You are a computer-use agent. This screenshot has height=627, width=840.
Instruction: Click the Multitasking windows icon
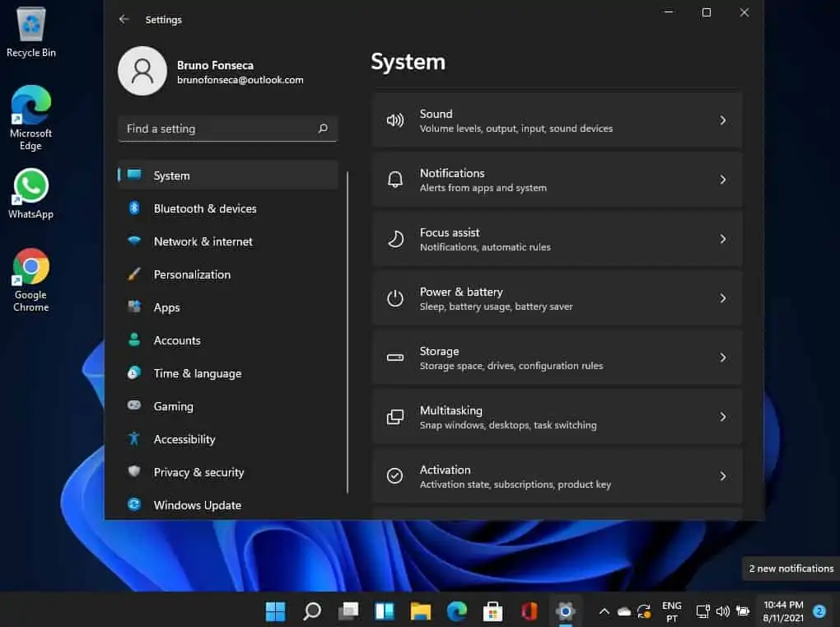[x=394, y=416]
